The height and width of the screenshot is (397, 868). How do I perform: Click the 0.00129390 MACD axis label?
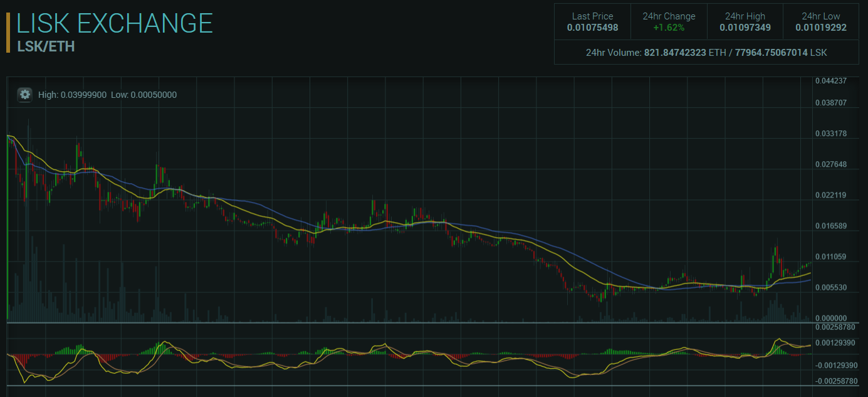pos(835,343)
